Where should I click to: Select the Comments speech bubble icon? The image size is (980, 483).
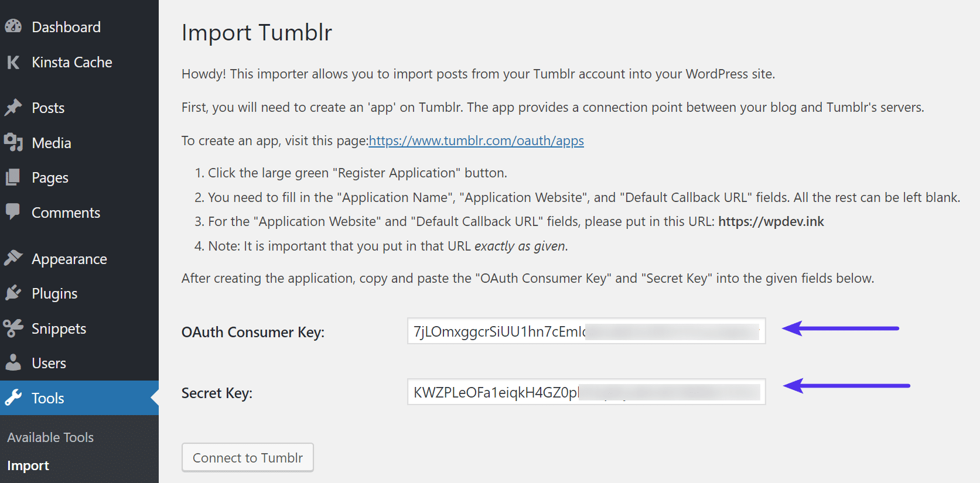[13, 212]
